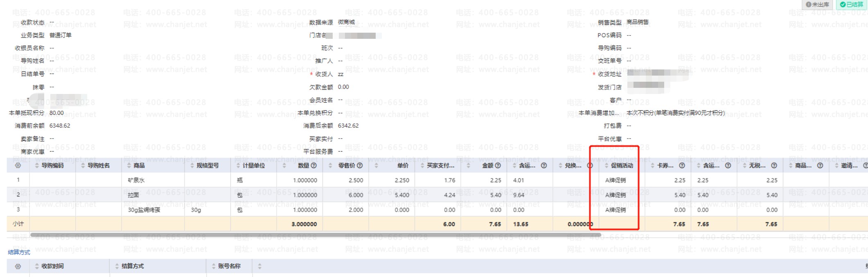Sort by 导购姓名 column arrows

pos(83,165)
